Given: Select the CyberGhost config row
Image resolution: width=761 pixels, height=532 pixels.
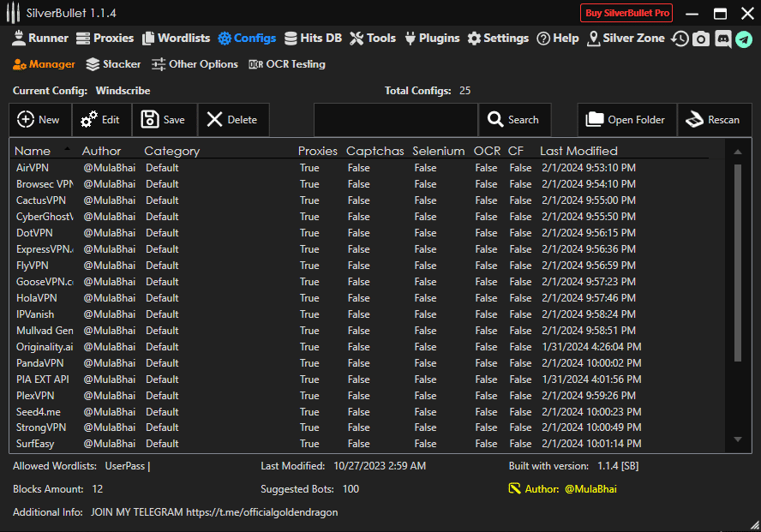Looking at the screenshot, I should (369, 217).
